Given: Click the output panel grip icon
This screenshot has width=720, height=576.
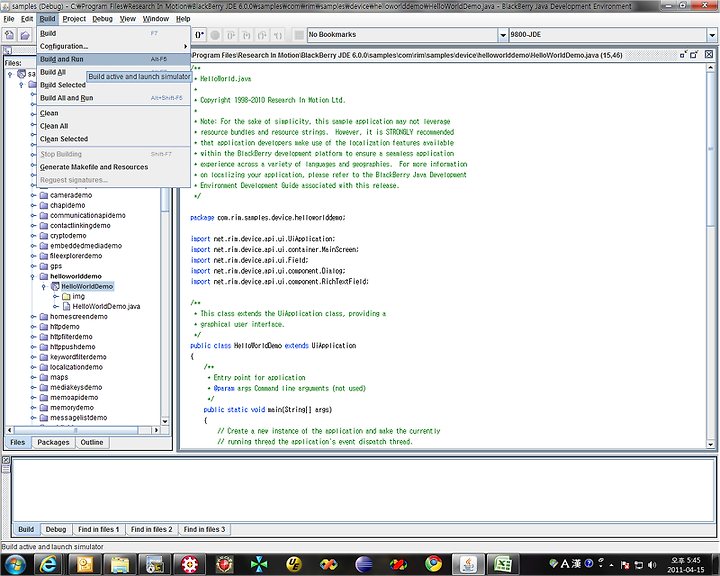Looking at the screenshot, I should (6, 469).
